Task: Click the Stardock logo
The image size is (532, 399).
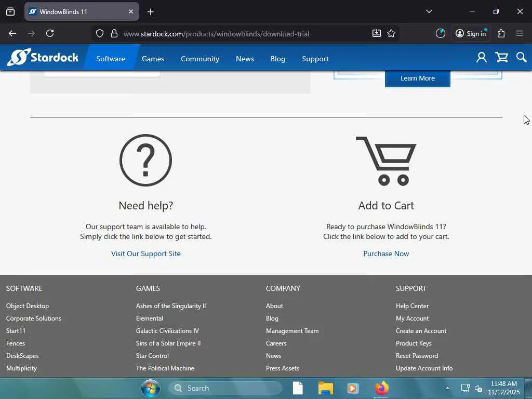Action: point(43,57)
